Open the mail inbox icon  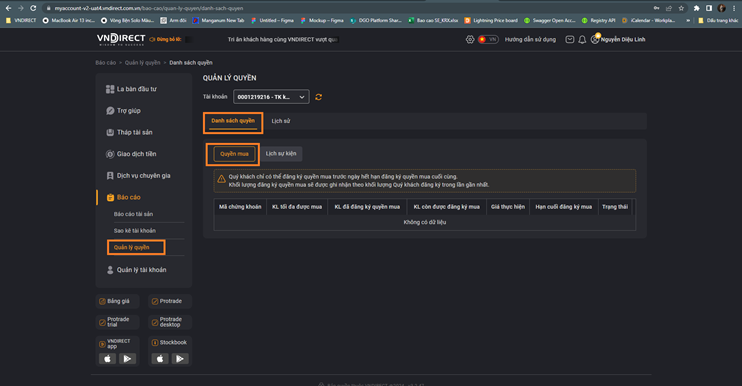[570, 39]
